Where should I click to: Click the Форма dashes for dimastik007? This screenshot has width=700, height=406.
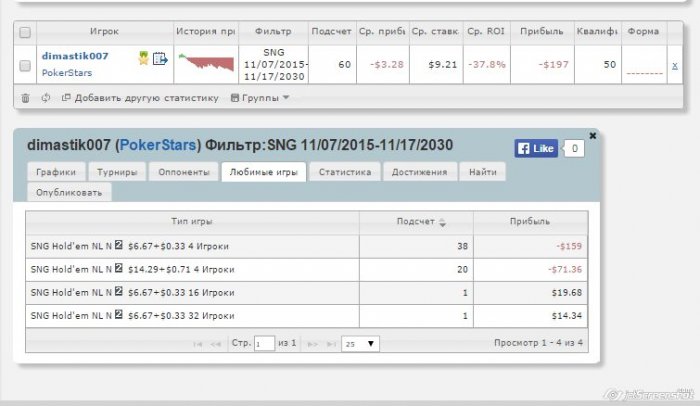[x=644, y=73]
